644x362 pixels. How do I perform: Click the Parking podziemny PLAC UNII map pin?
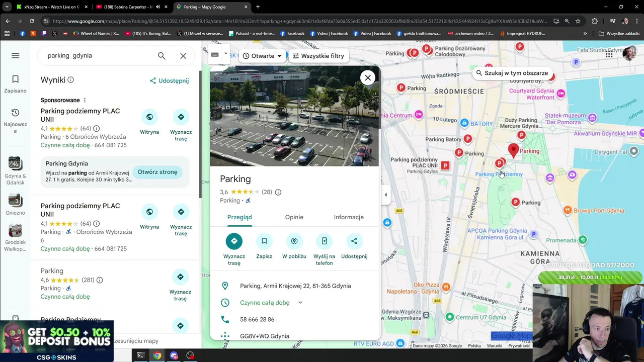pyautogui.click(x=445, y=165)
